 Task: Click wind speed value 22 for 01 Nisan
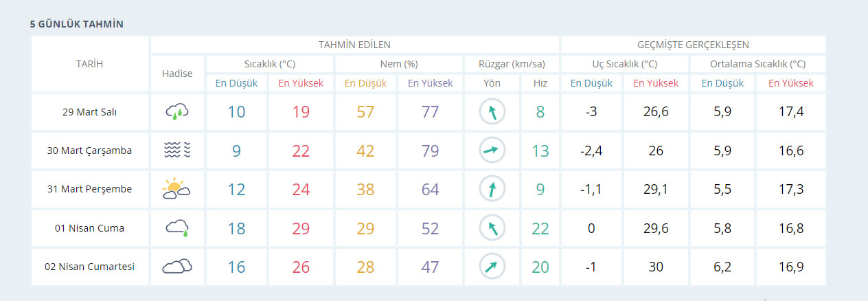(540, 228)
